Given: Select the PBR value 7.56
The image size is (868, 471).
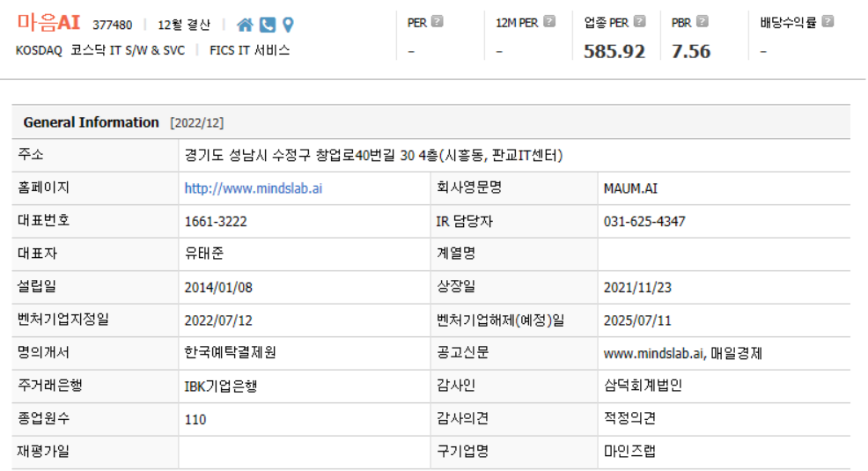Looking at the screenshot, I should 691,51.
